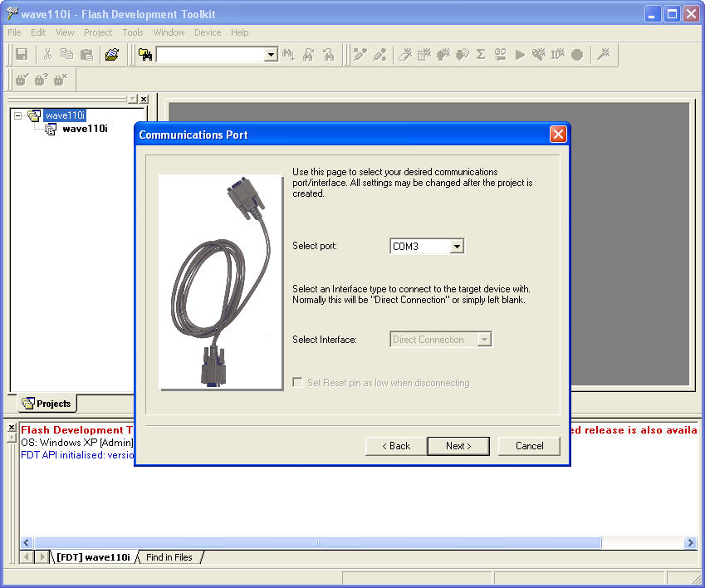705x588 pixels.
Task: Open the Help menu
Action: pyautogui.click(x=240, y=32)
